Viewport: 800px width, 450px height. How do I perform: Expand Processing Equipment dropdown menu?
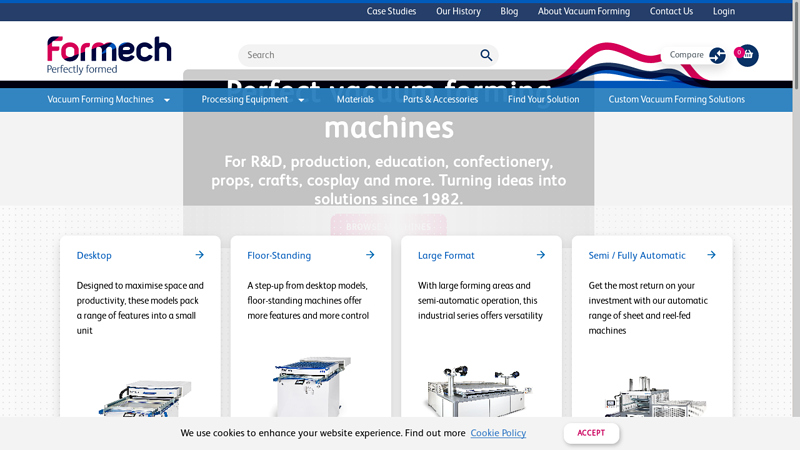coord(301,100)
